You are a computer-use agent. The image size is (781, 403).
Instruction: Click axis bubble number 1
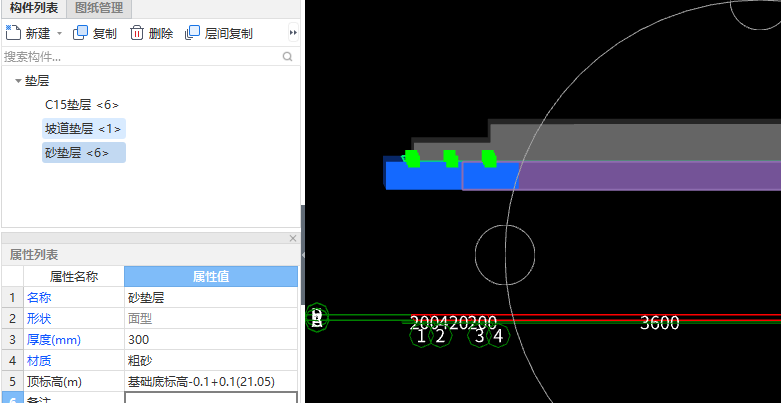pos(421,336)
